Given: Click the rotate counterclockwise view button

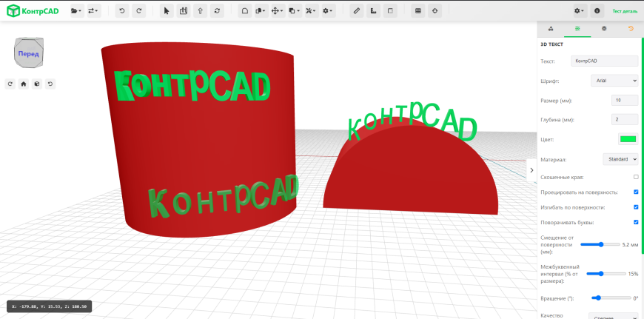Looking at the screenshot, I should 50,84.
